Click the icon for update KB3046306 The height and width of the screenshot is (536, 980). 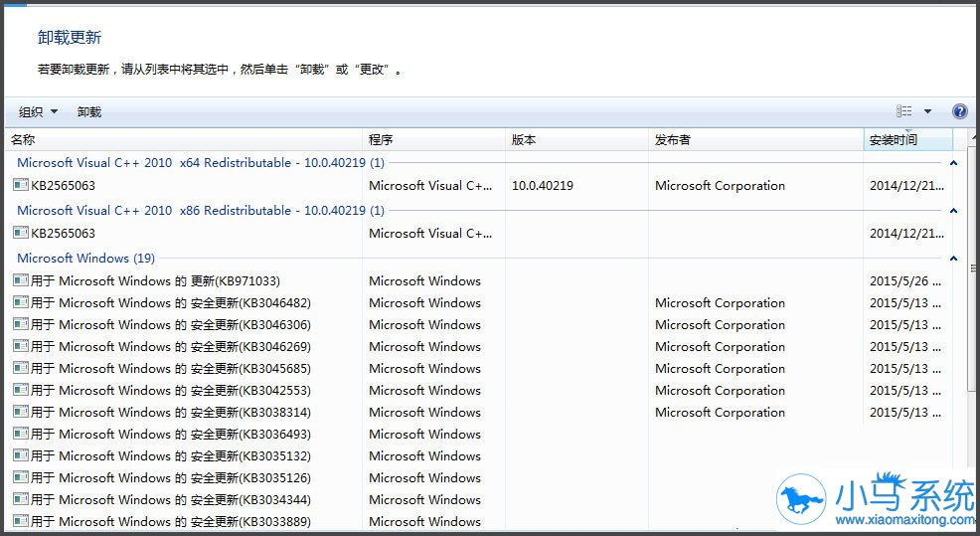pyautogui.click(x=21, y=324)
